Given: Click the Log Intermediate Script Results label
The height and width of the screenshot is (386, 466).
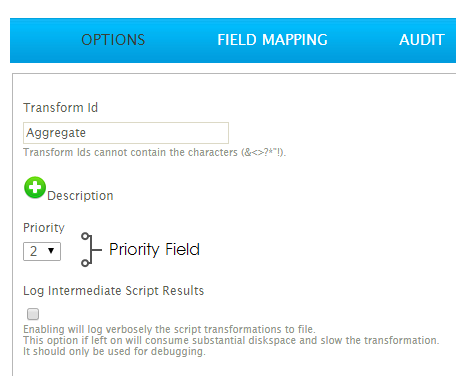Looking at the screenshot, I should [113, 291].
